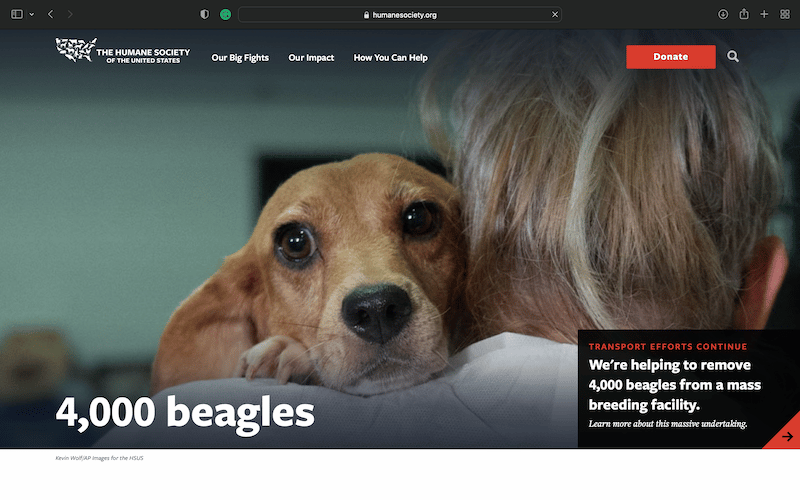
Task: Show the tab overview grid icon
Action: [x=785, y=14]
